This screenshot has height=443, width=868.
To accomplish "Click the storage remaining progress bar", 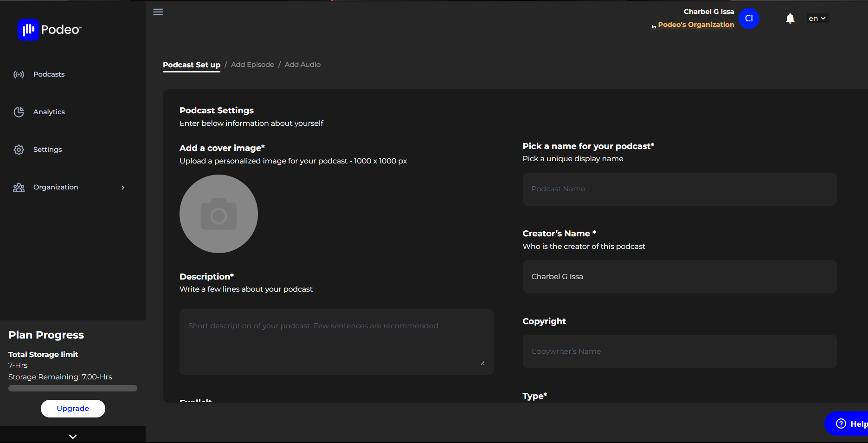I will pyautogui.click(x=73, y=388).
